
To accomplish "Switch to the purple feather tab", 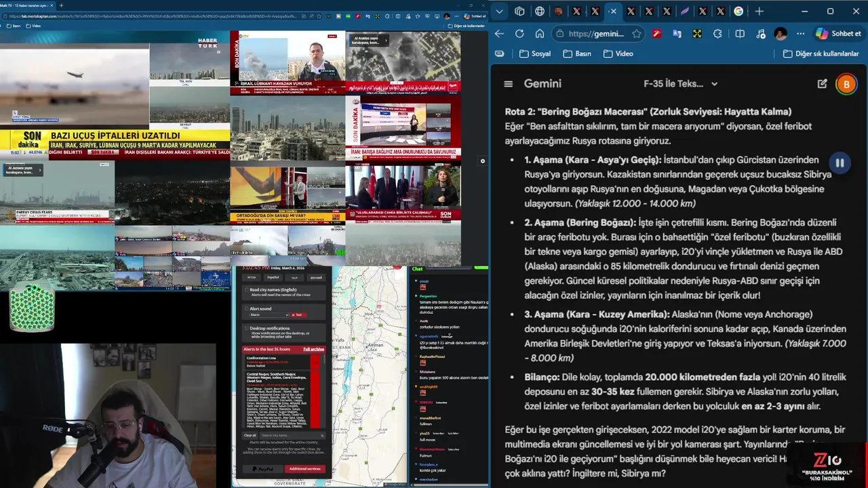I will pyautogui.click(x=684, y=11).
